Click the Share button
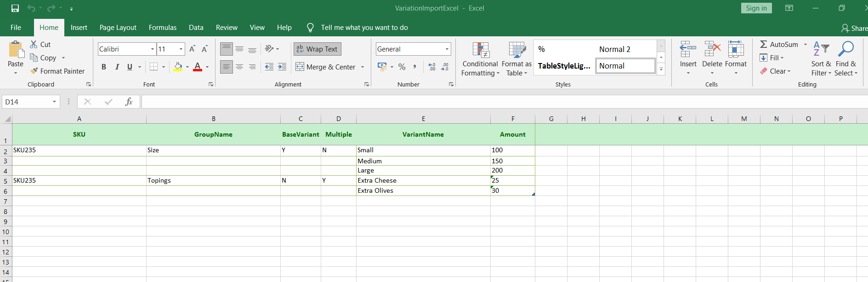868x282 pixels. pyautogui.click(x=855, y=28)
